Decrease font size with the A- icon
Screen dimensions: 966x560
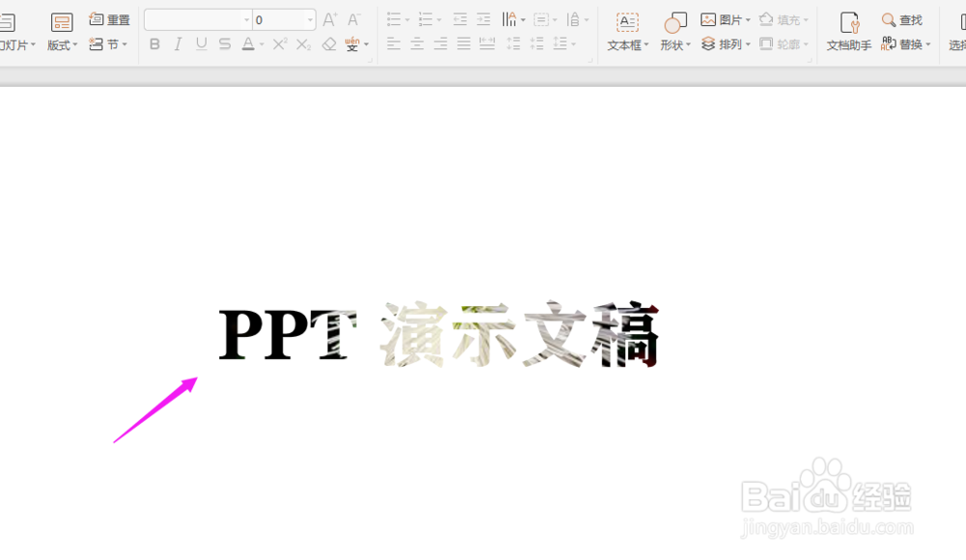[x=354, y=19]
